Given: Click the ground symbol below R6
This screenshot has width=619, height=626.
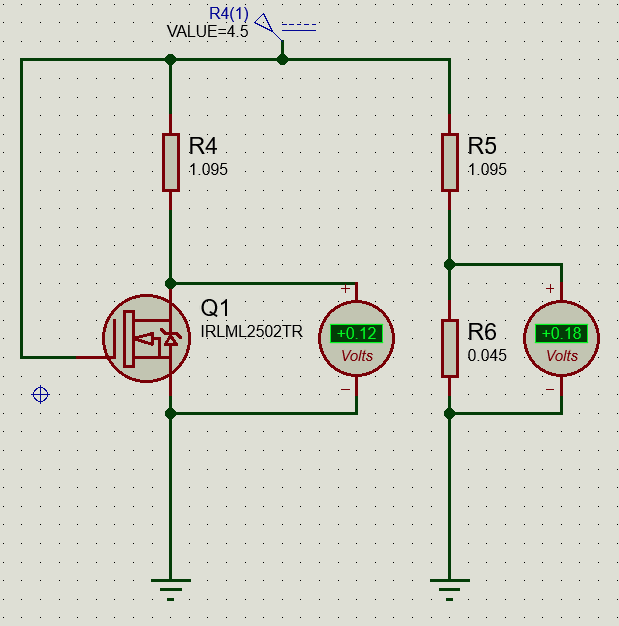Looking at the screenshot, I should (449, 586).
